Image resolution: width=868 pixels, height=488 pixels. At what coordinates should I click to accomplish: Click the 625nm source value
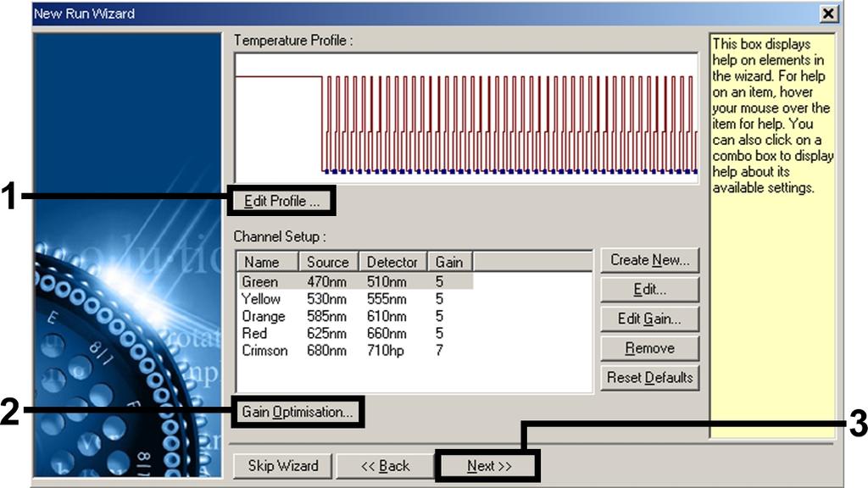click(326, 333)
